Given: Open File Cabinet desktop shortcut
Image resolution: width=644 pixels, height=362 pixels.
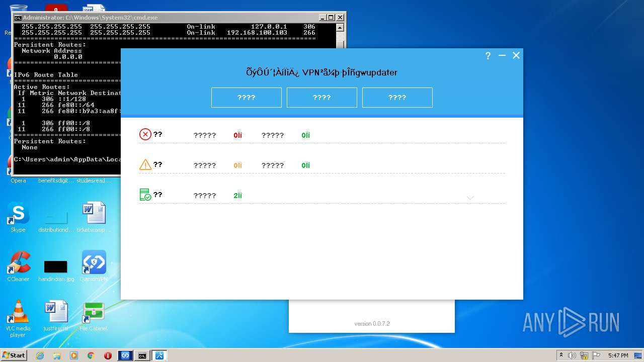Looking at the screenshot, I should tap(94, 316).
